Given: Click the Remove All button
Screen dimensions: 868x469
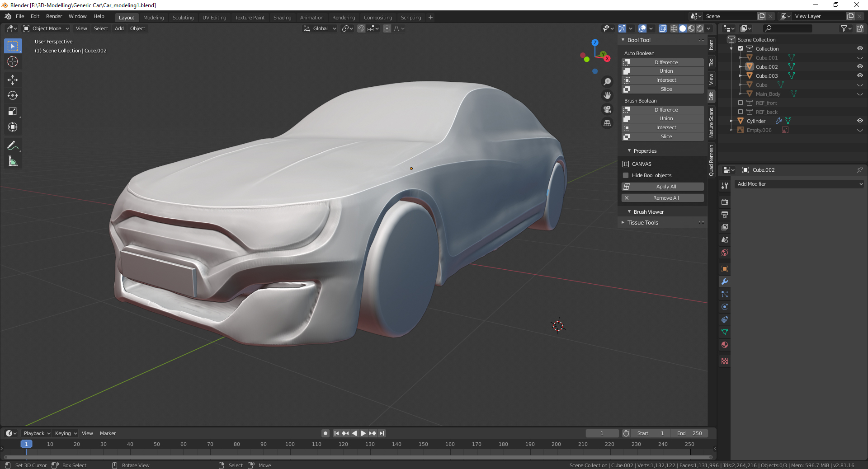Looking at the screenshot, I should pos(663,198).
